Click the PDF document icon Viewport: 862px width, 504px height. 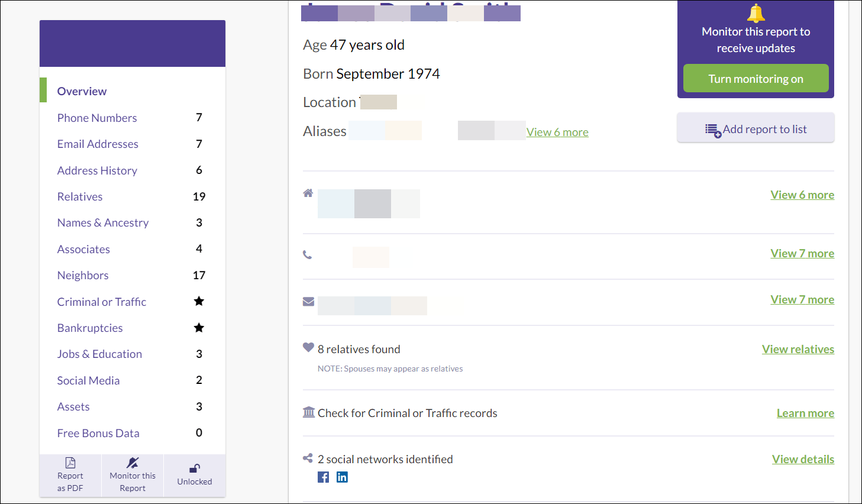click(70, 463)
